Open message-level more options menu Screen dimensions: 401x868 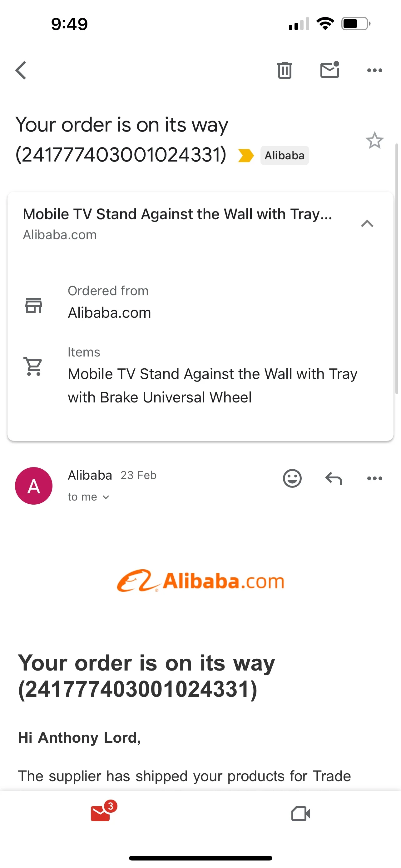pyautogui.click(x=374, y=478)
